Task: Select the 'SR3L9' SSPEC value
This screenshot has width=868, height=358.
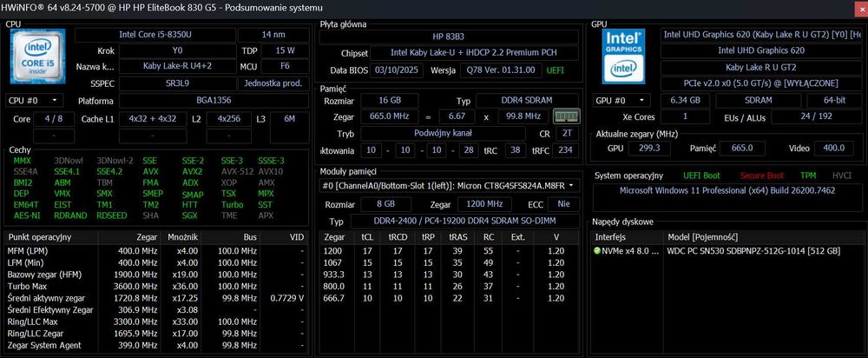Action: point(177,83)
